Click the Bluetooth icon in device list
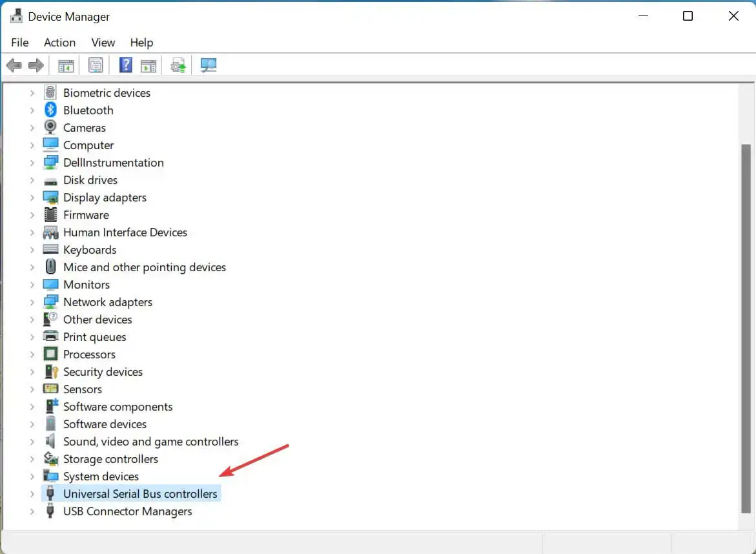Viewport: 756px width, 554px height. point(50,110)
